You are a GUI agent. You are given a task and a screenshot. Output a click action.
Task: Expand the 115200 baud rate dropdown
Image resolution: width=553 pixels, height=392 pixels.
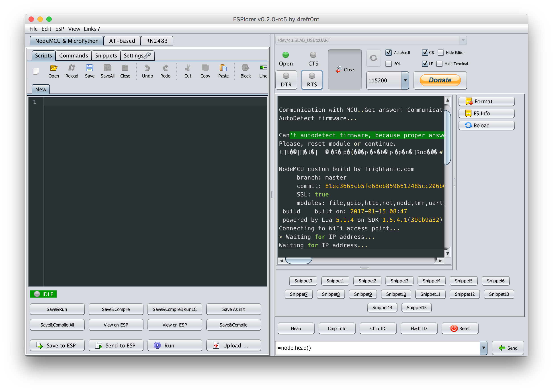[405, 80]
